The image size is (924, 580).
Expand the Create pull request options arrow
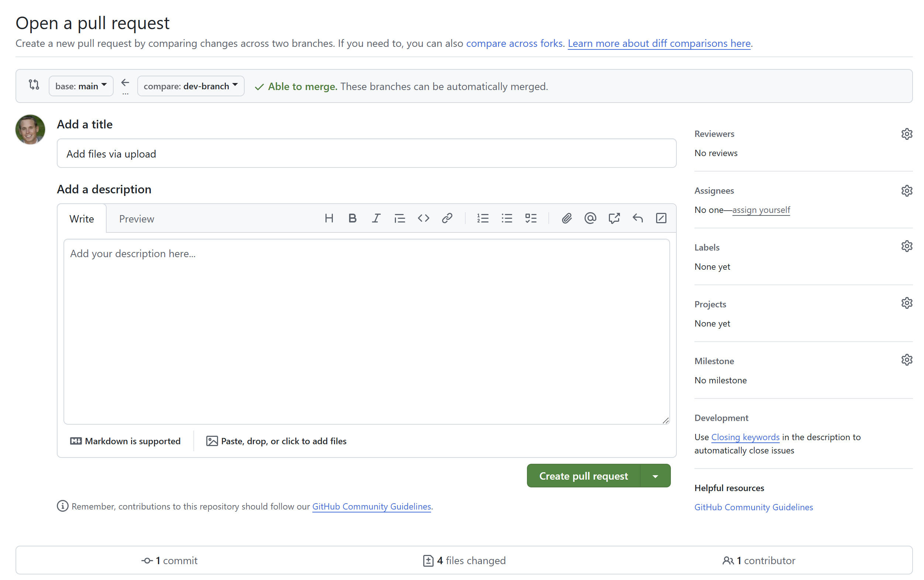click(x=655, y=476)
